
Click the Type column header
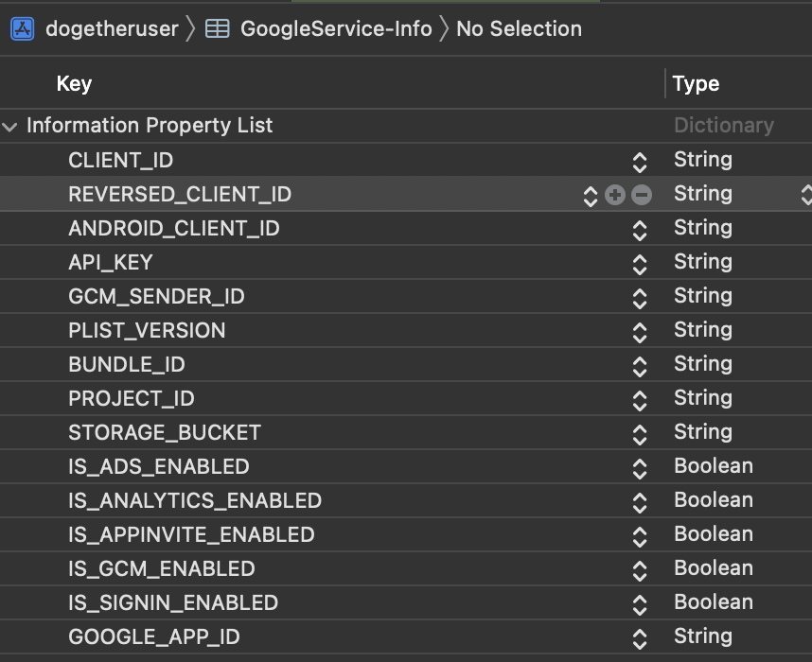[696, 84]
